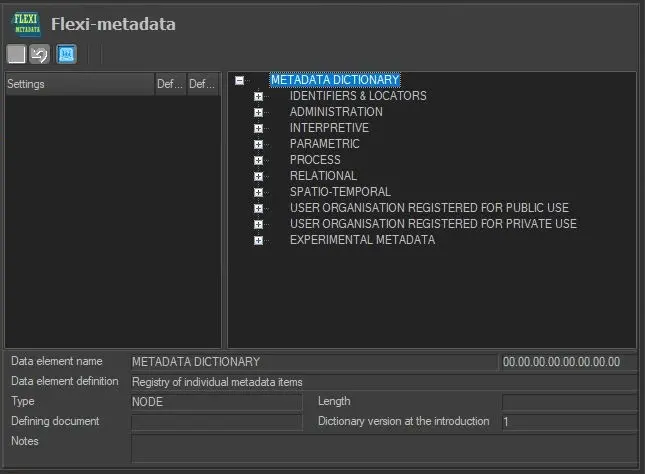Collapse the METADATA DICTIONARY root node
This screenshot has height=474, width=645.
tap(240, 81)
